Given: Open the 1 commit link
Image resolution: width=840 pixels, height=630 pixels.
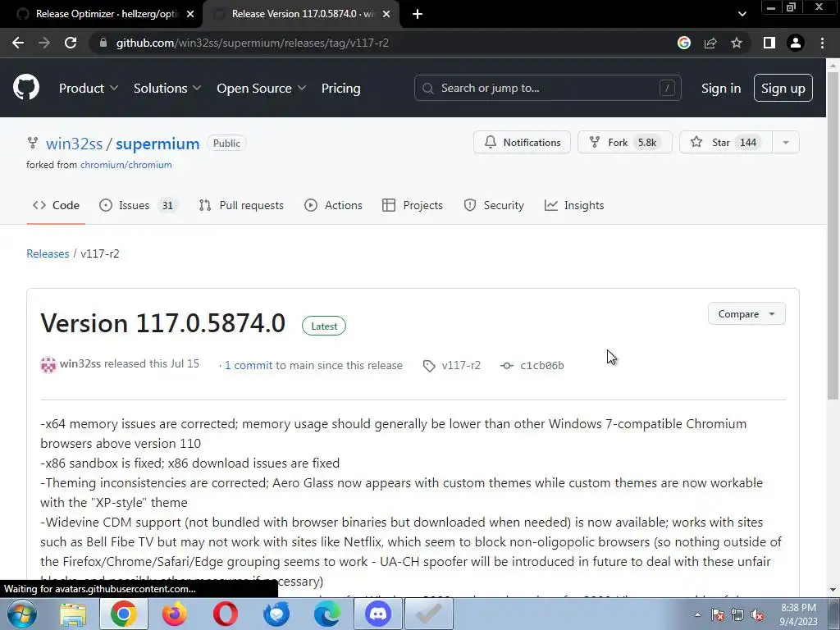Looking at the screenshot, I should [x=249, y=365].
